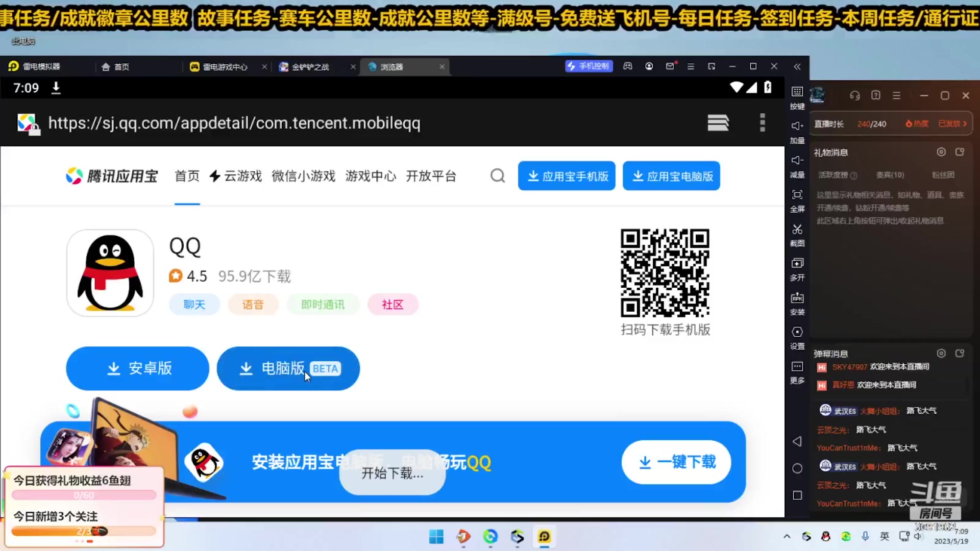Click the 一键下载 banner button
Image resolution: width=980 pixels, height=551 pixels.
point(676,462)
